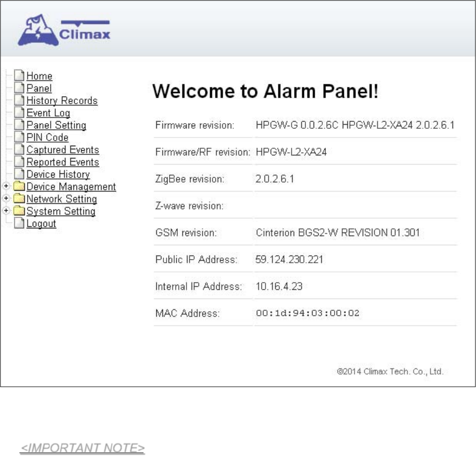Expand the Network Setting tree node
This screenshot has width=476, height=463.
coord(6,198)
